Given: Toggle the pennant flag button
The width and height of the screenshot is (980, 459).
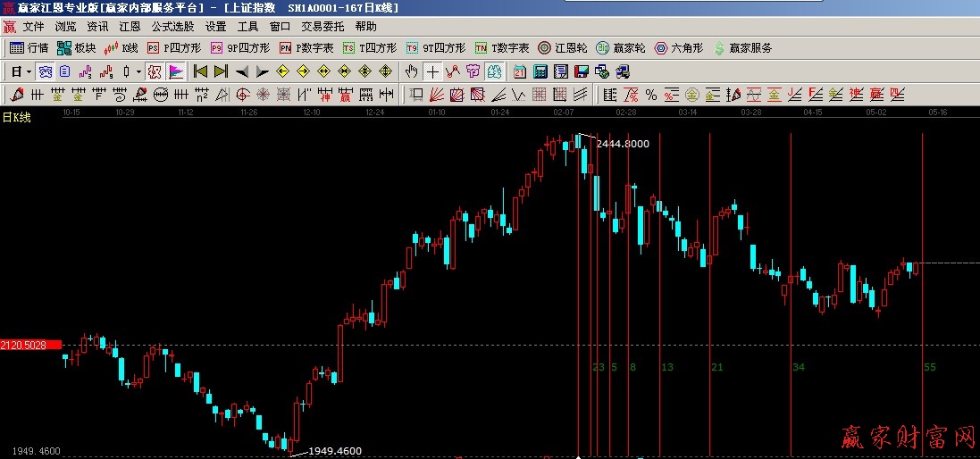Looking at the screenshot, I should point(176,71).
